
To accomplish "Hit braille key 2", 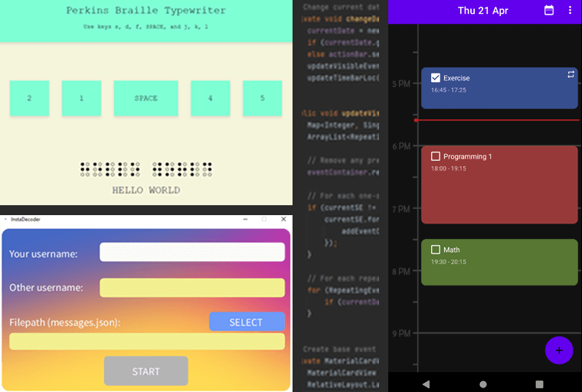I will [29, 98].
